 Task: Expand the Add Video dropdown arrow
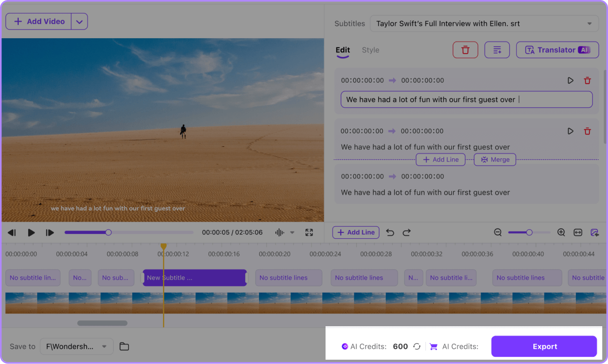[x=79, y=21]
